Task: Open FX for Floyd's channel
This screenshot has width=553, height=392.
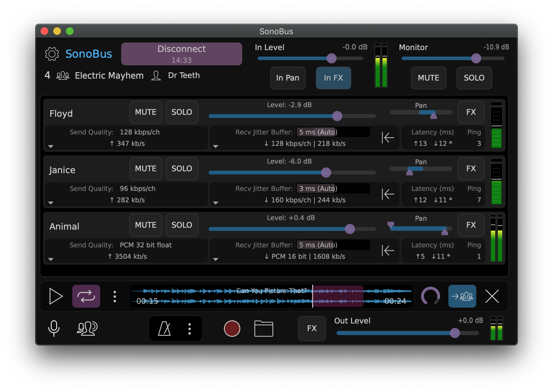Action: click(x=471, y=112)
